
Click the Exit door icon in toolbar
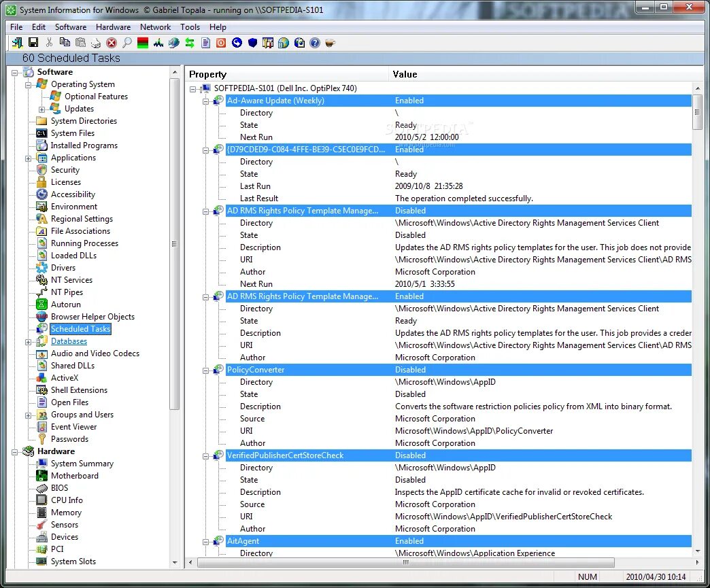pyautogui.click(x=17, y=43)
